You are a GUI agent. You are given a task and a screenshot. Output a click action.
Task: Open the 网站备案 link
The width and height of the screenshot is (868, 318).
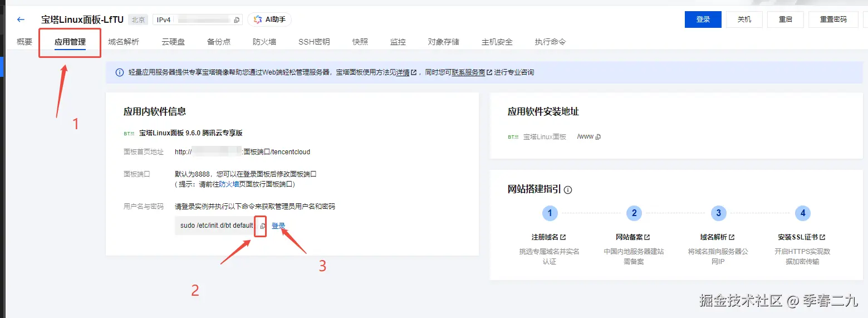[634, 237]
